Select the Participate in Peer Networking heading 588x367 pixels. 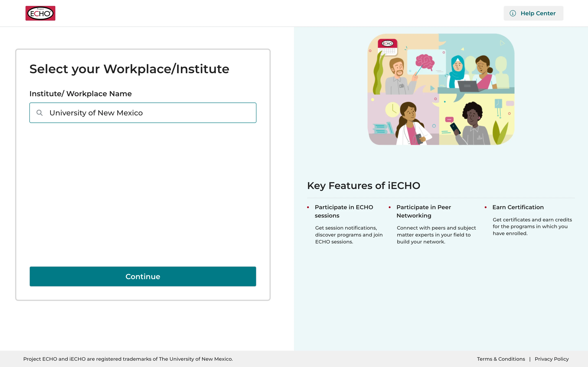point(423,211)
